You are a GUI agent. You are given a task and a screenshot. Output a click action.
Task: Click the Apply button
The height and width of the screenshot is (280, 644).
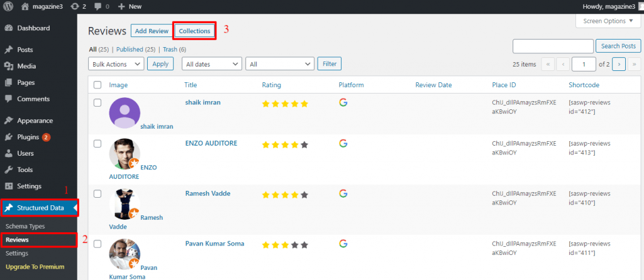[160, 63]
